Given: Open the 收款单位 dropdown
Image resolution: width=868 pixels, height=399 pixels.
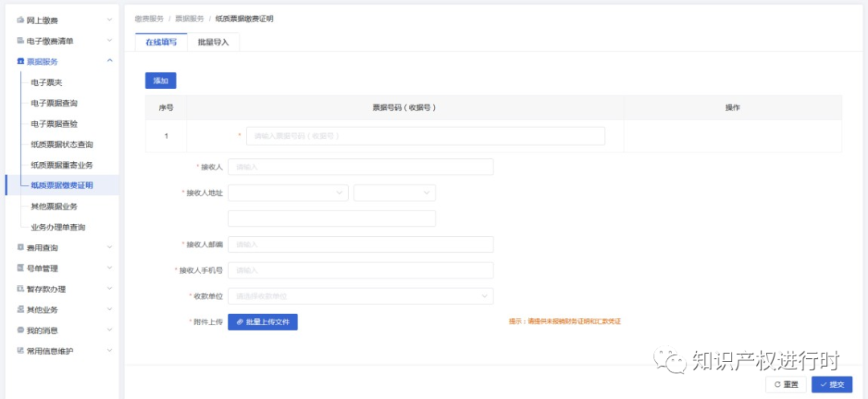Looking at the screenshot, I should tap(360, 296).
